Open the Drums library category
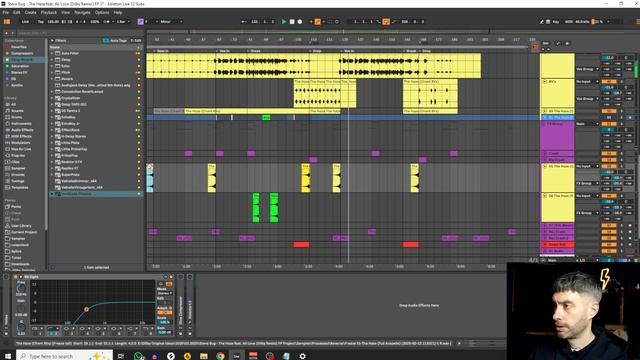This screenshot has width=640, height=360. pyautogui.click(x=17, y=117)
